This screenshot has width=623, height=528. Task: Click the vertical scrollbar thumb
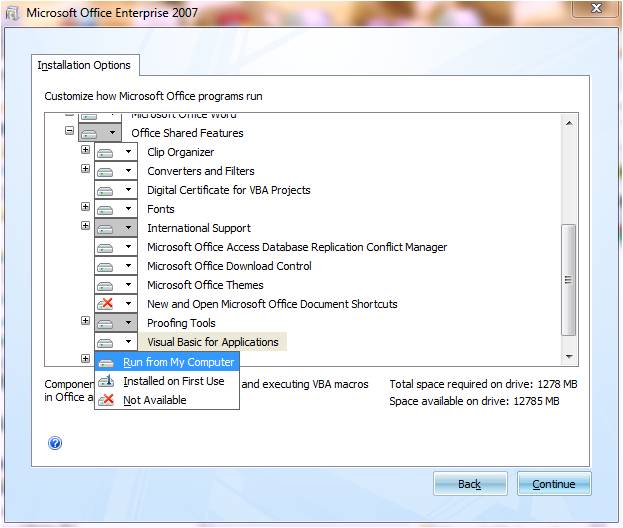[x=569, y=280]
